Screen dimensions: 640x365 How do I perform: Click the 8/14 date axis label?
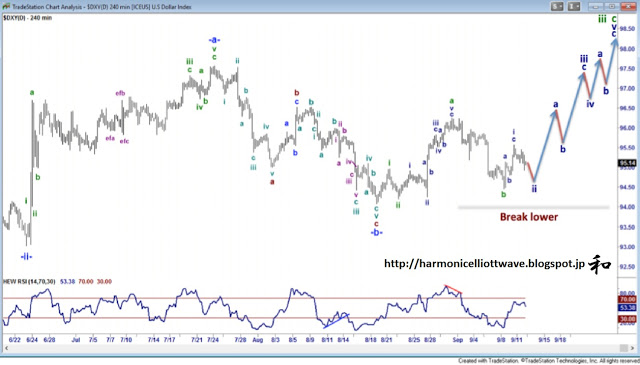click(x=343, y=340)
